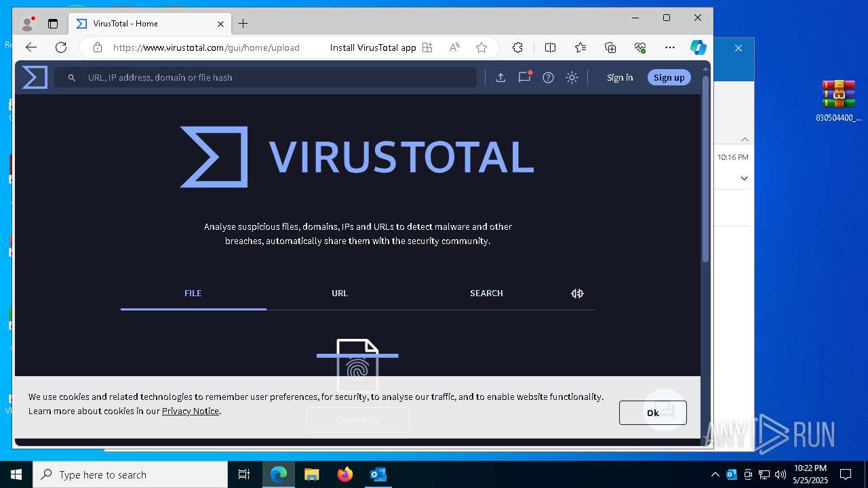Viewport: 868px width, 488px height.
Task: Open File Explorer from the taskbar
Action: pos(312,474)
